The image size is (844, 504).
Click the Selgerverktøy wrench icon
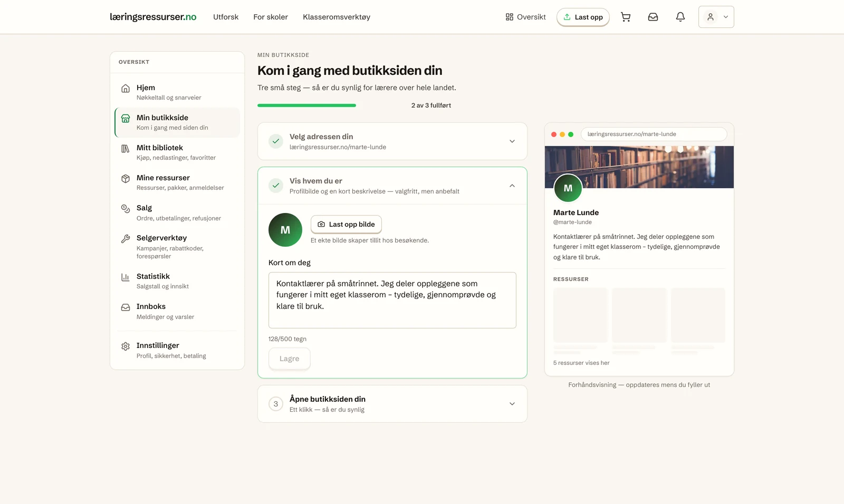[x=126, y=238]
